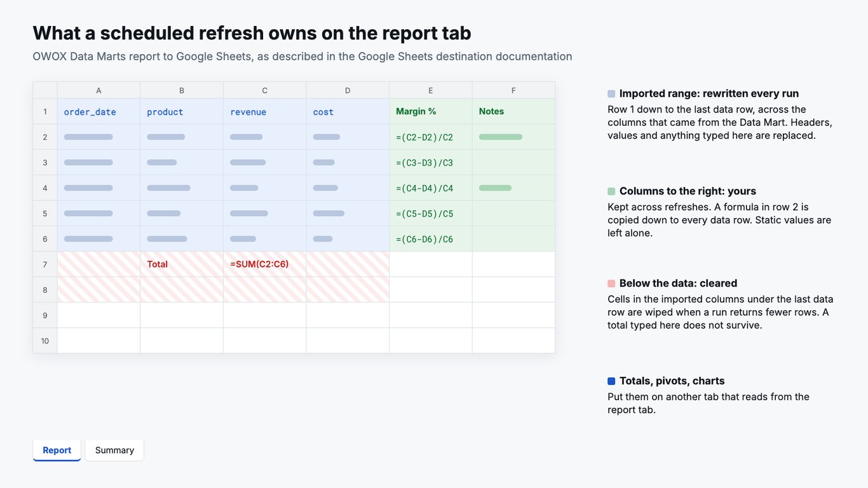Select the Notes cell in row 2

513,137
